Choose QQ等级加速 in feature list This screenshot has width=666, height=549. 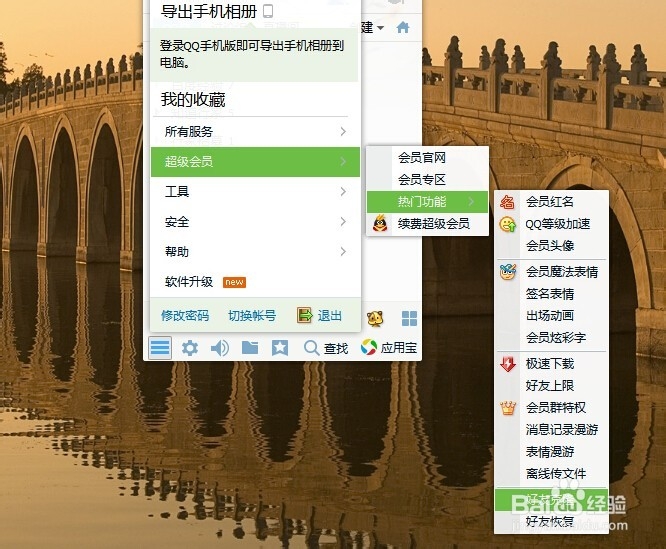tap(551, 224)
